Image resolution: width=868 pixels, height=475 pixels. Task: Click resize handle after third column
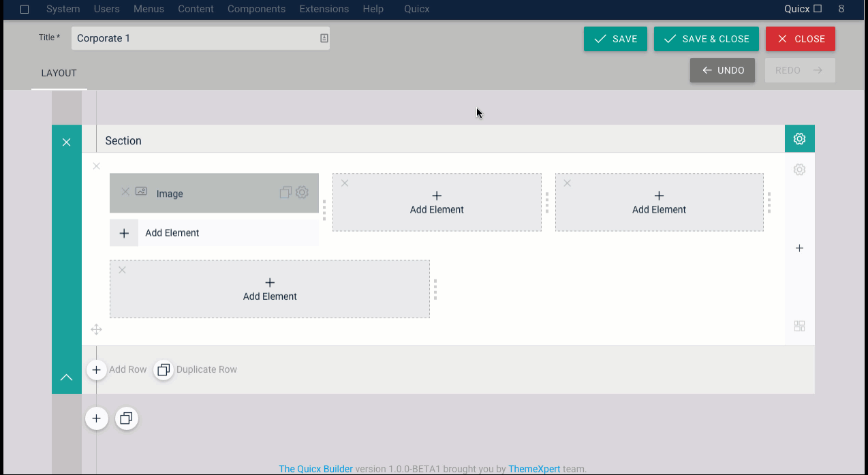(769, 202)
